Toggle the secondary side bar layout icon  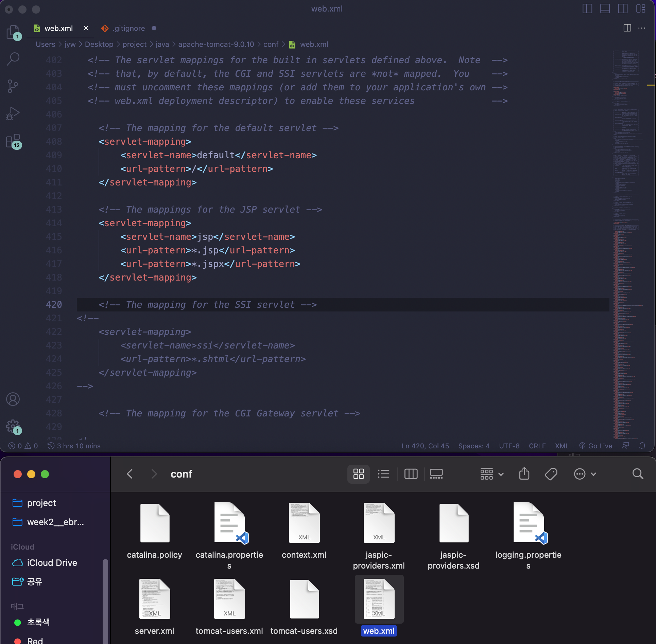click(x=623, y=9)
